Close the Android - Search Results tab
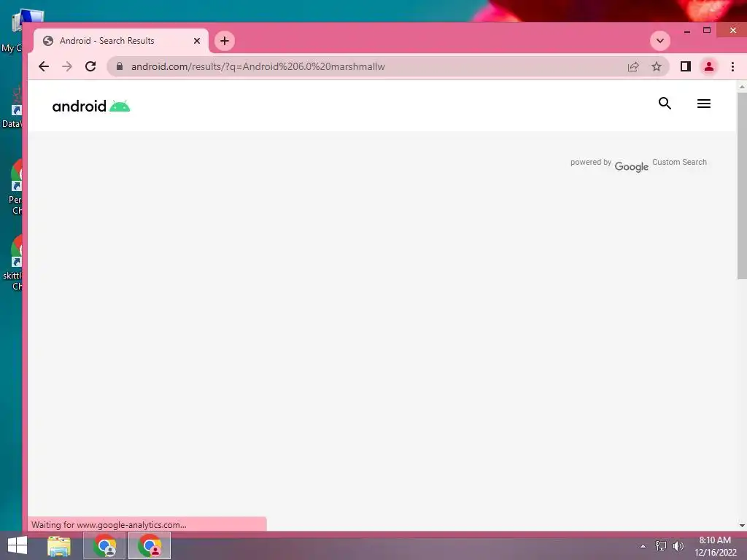Screen dimensions: 747x560 197,41
